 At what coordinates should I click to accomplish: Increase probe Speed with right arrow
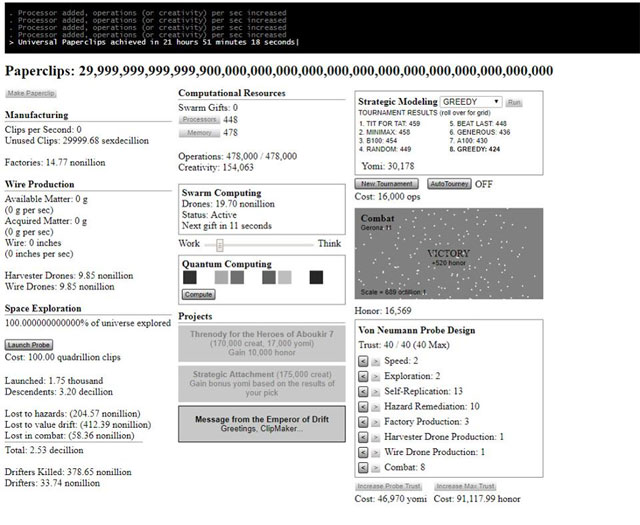pyautogui.click(x=376, y=361)
